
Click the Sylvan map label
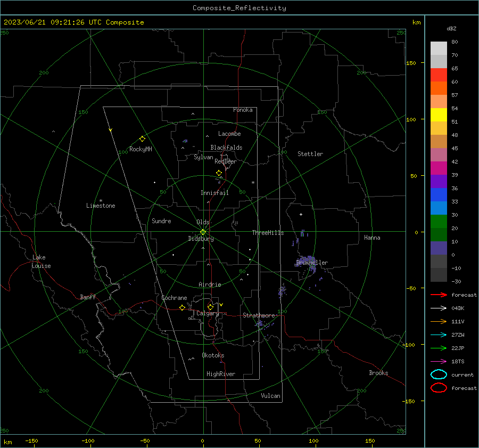[x=203, y=157]
